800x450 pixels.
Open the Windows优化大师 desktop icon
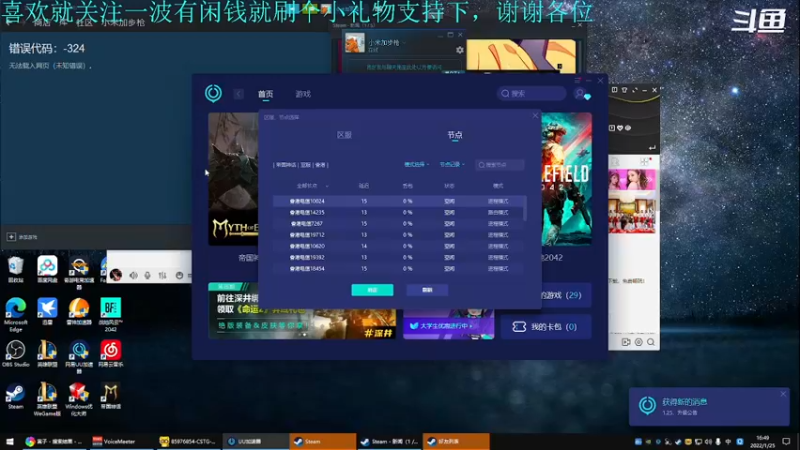79,399
